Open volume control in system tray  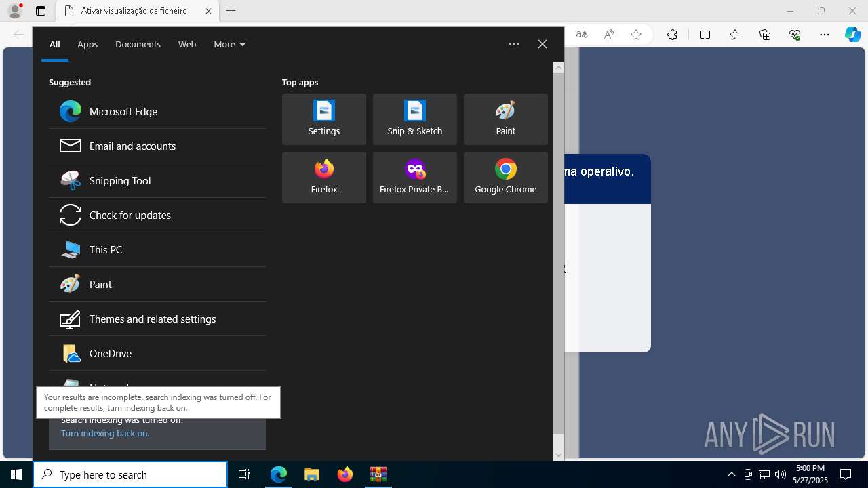(x=781, y=474)
